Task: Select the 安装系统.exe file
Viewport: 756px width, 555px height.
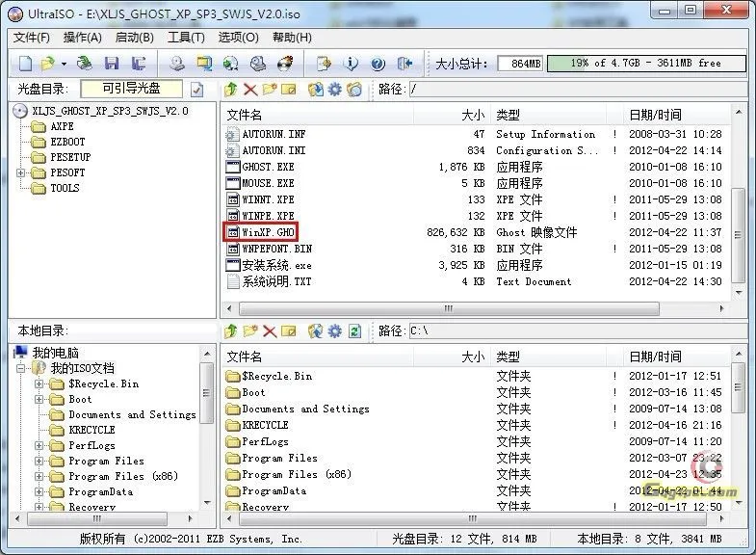Action: tap(269, 265)
